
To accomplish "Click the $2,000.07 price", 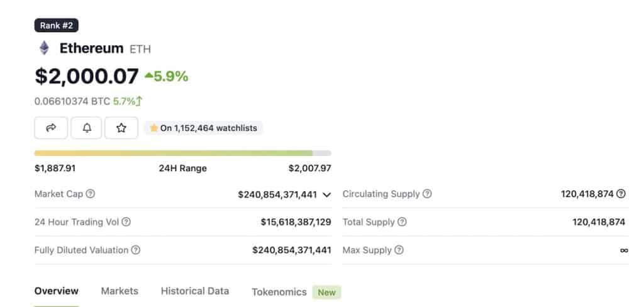I will click(87, 76).
